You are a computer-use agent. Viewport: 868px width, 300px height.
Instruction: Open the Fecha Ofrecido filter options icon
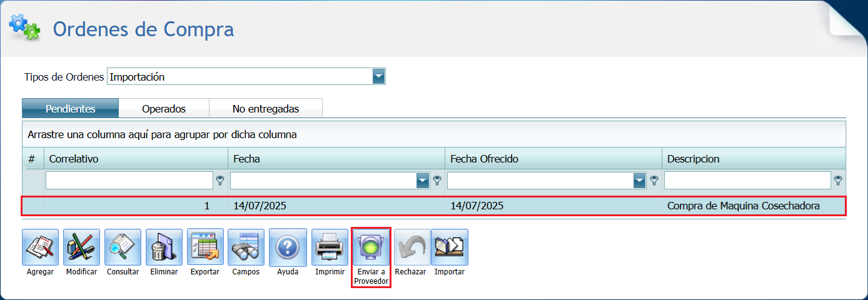pyautogui.click(x=654, y=181)
